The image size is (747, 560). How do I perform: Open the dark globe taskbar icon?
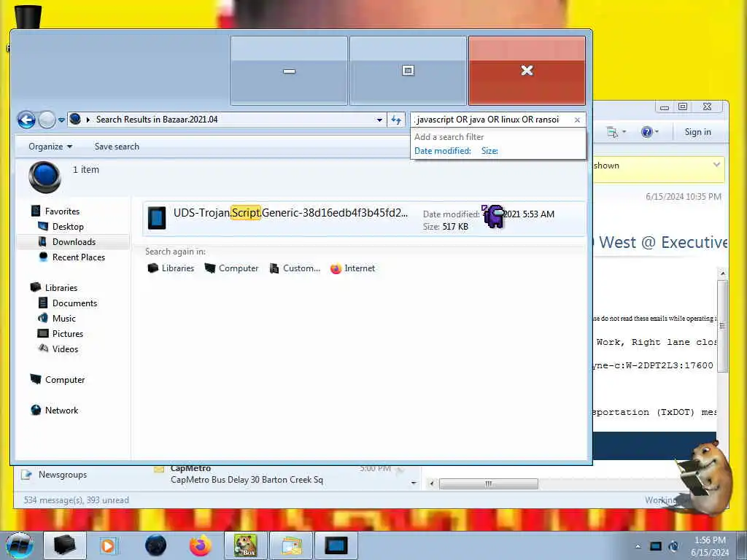pyautogui.click(x=155, y=545)
